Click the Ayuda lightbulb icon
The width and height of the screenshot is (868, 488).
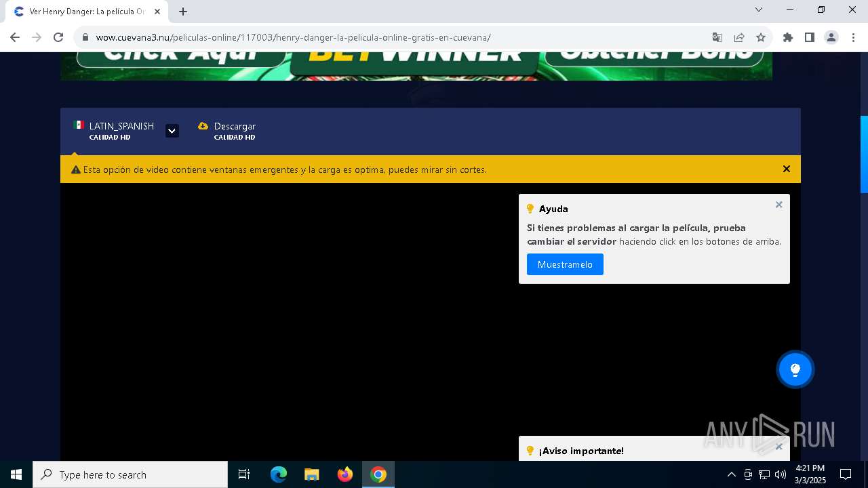point(530,209)
